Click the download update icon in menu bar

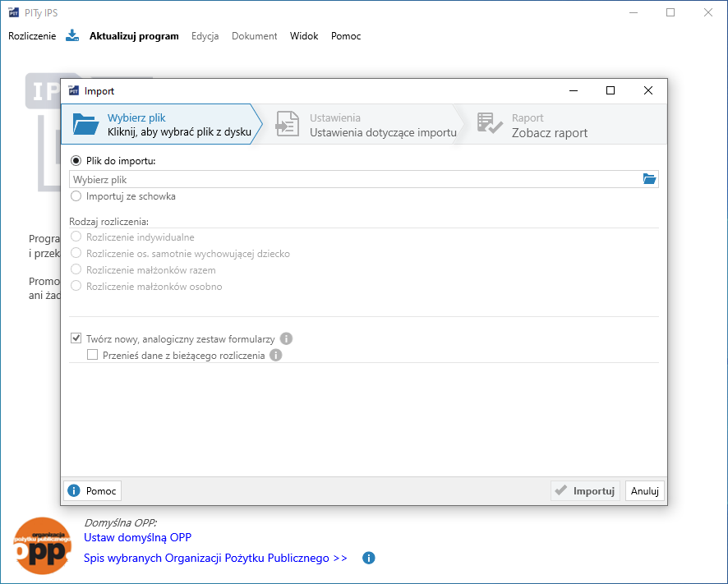[72, 36]
